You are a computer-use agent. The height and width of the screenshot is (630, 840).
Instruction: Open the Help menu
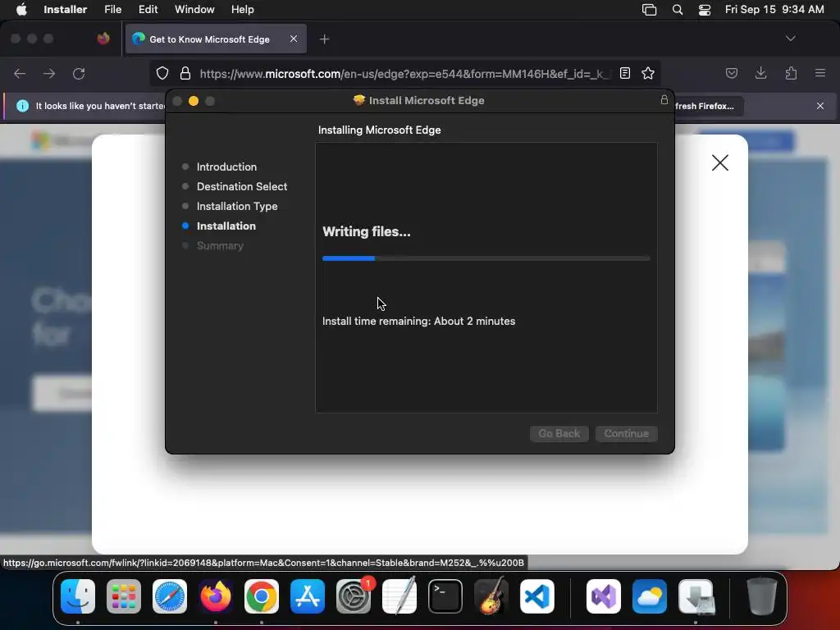tap(242, 10)
